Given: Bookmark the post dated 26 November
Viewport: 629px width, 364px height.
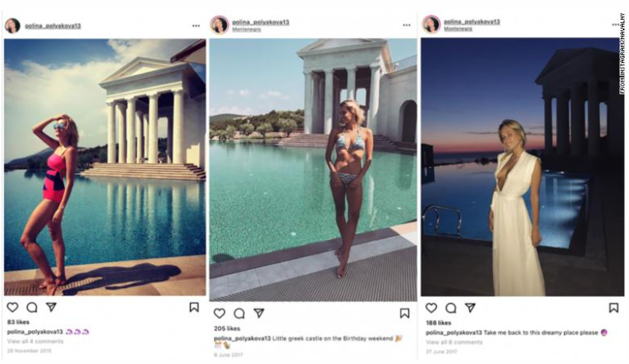Looking at the screenshot, I should 194,307.
